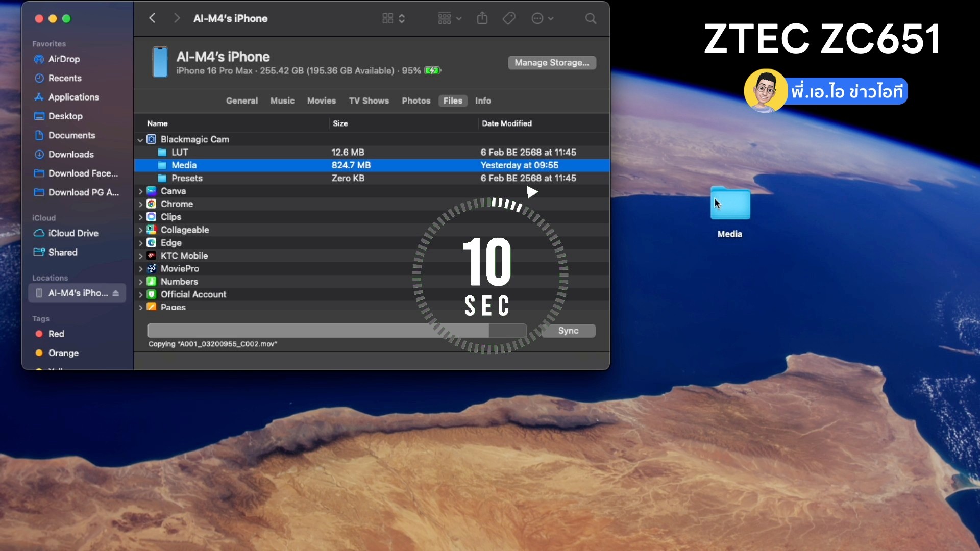
Task: Open Shared in the sidebar
Action: (63, 252)
